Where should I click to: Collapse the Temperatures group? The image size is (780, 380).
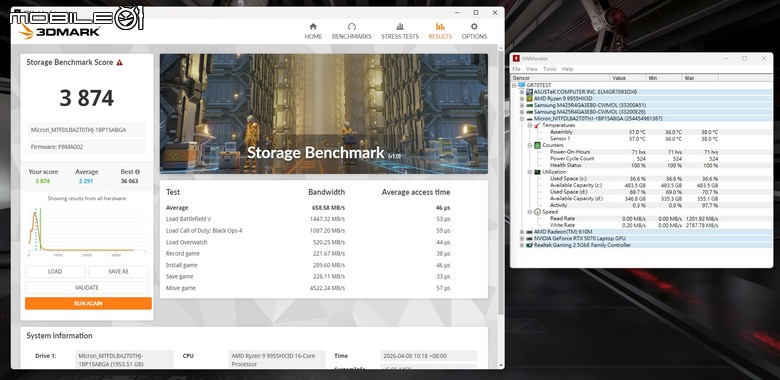pos(530,125)
